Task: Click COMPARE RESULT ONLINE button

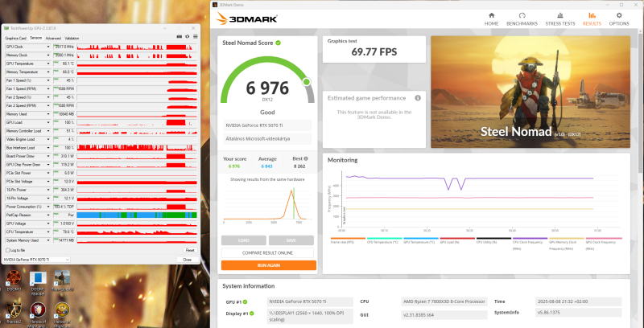Action: 267,252
